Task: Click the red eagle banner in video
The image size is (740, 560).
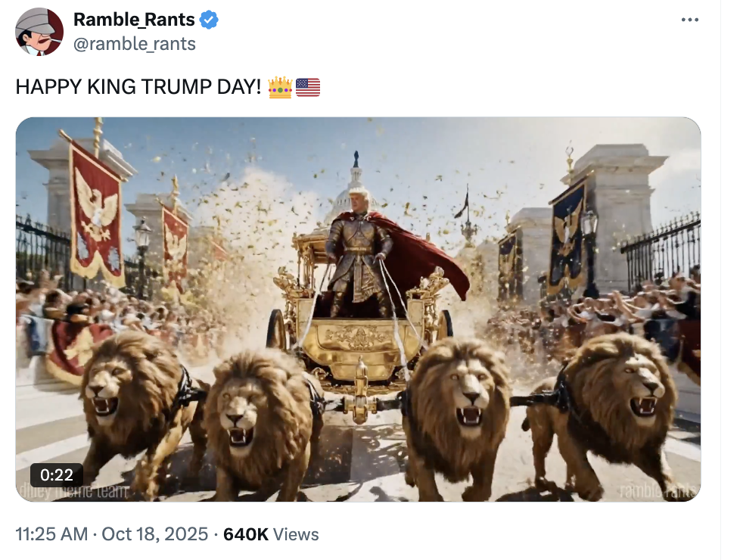Action: 96,211
